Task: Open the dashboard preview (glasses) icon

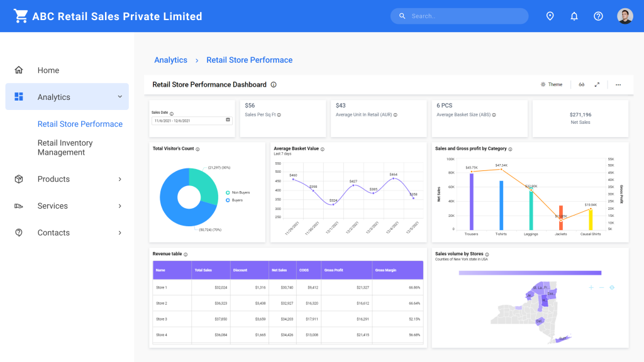Action: click(581, 84)
